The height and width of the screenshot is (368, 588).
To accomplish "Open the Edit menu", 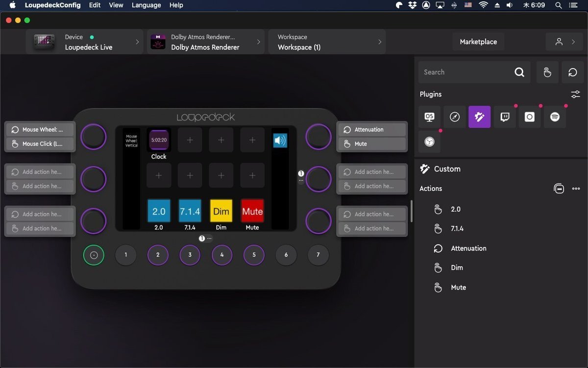I will click(x=95, y=5).
